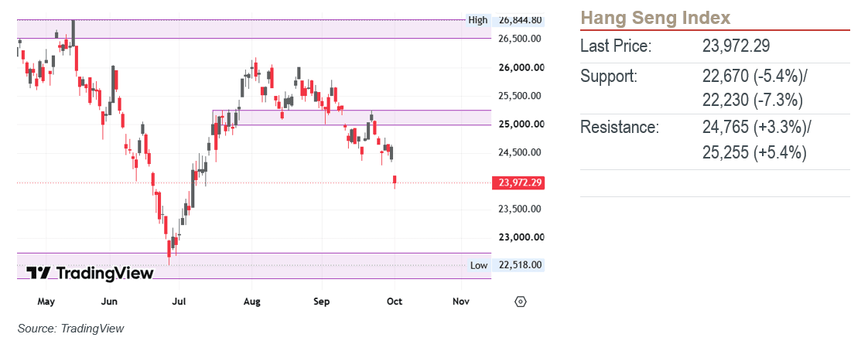Click the bottom purple support zone band
Screen dimensions: 868x351
[x=254, y=266]
